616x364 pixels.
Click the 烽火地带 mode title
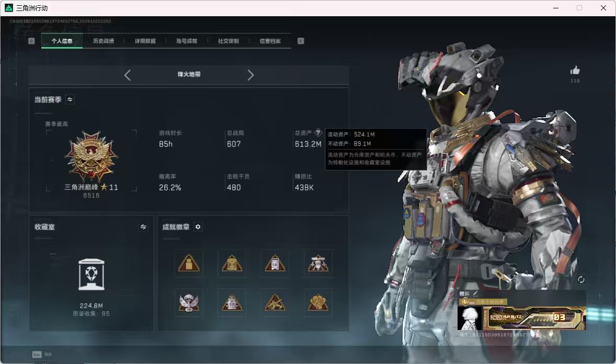[x=189, y=74]
